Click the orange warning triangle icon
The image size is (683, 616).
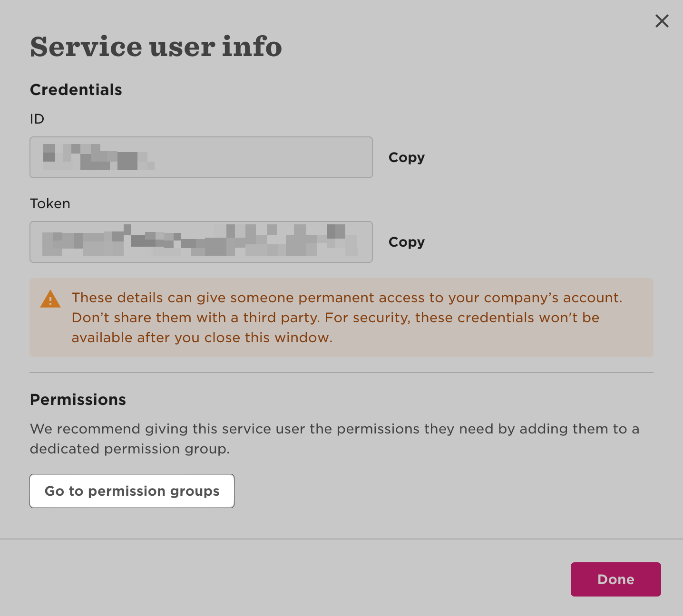[x=50, y=299]
